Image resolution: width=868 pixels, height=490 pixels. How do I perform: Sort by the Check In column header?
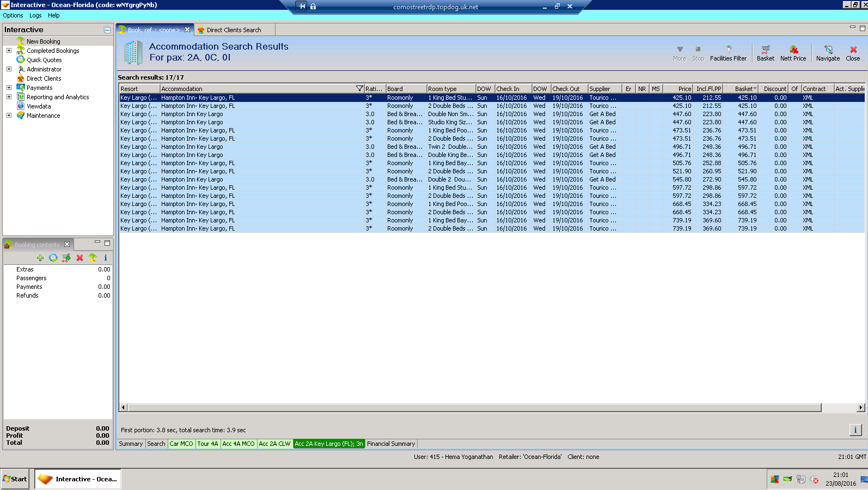[513, 89]
